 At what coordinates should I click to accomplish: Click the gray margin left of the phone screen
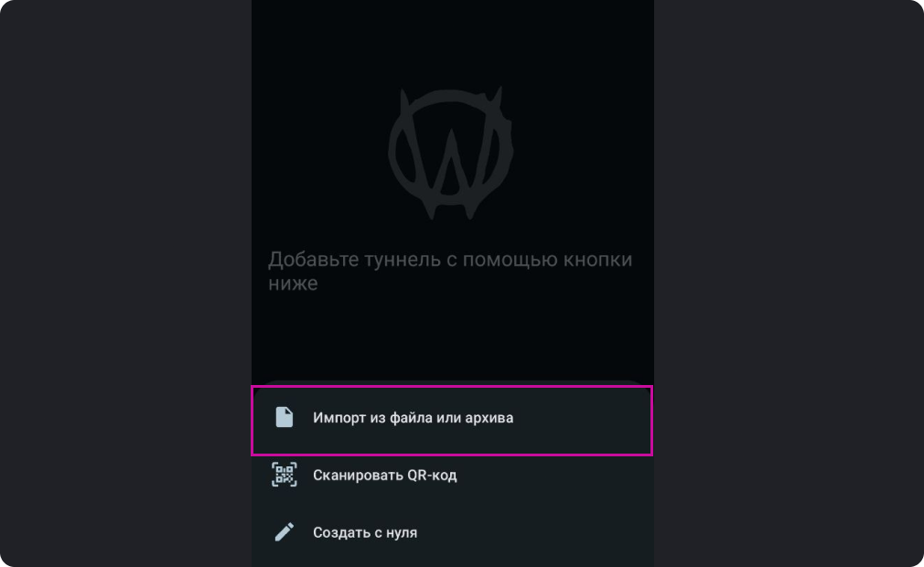point(125,283)
